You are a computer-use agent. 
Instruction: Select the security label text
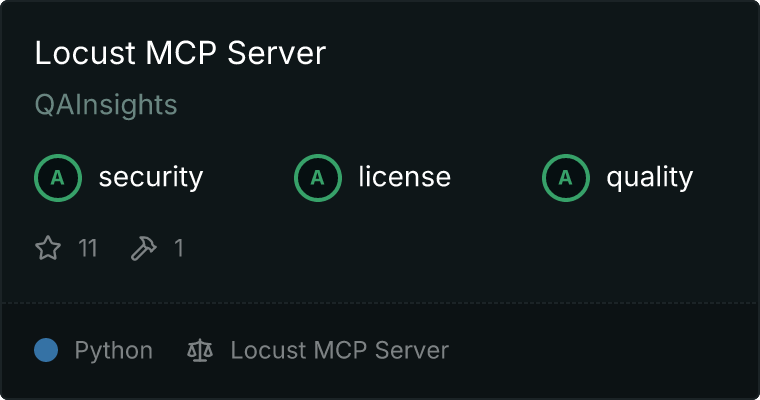[151, 177]
